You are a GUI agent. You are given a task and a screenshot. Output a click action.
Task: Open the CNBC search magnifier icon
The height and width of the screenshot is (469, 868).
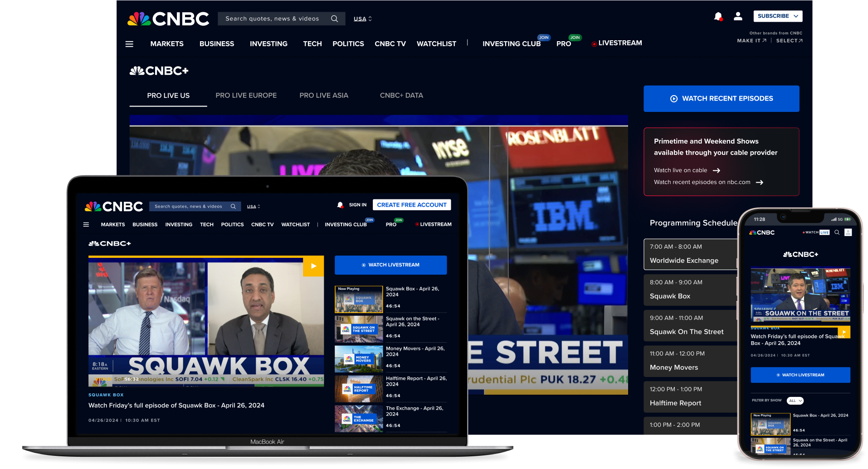[334, 19]
